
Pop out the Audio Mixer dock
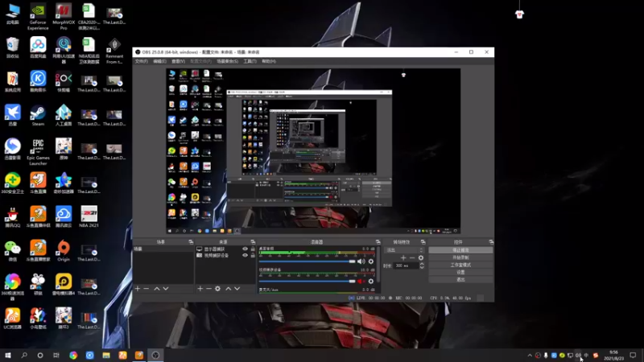click(x=378, y=242)
